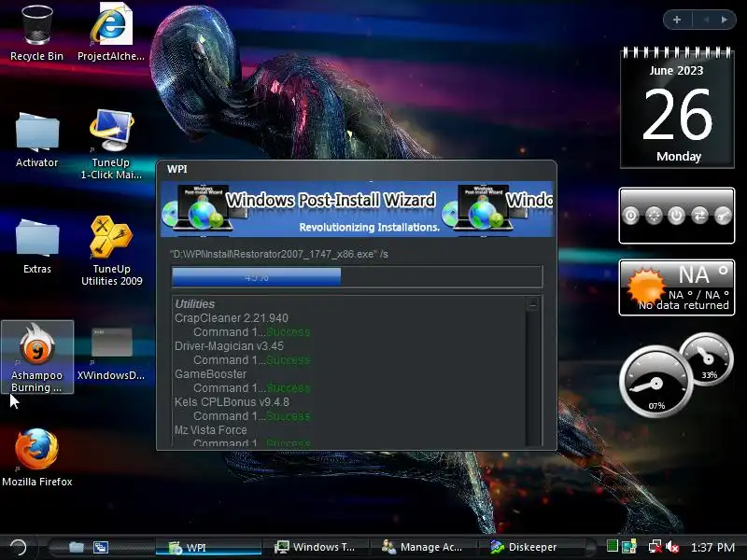Click the switch arrows gadget button

click(699, 216)
